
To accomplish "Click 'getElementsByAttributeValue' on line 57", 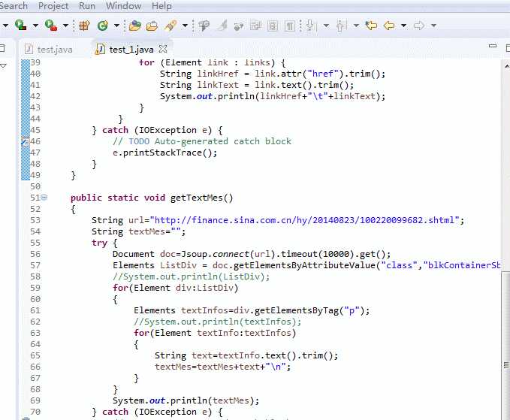I will click(x=304, y=265).
